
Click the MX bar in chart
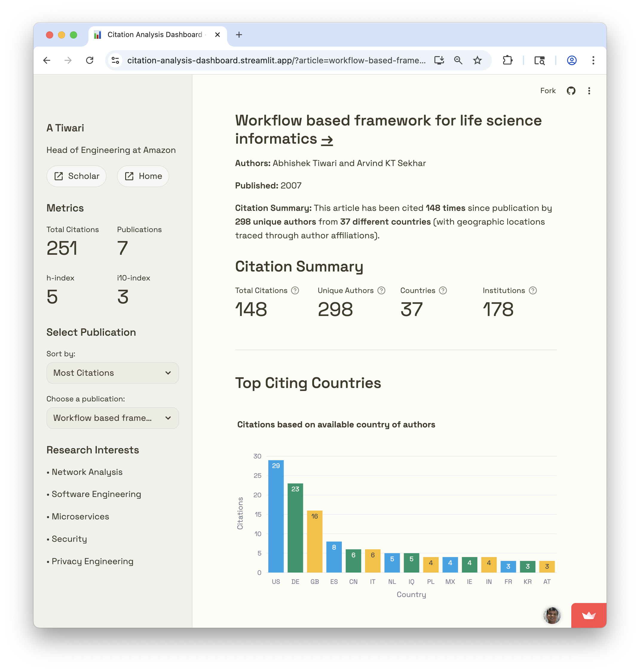pos(450,564)
